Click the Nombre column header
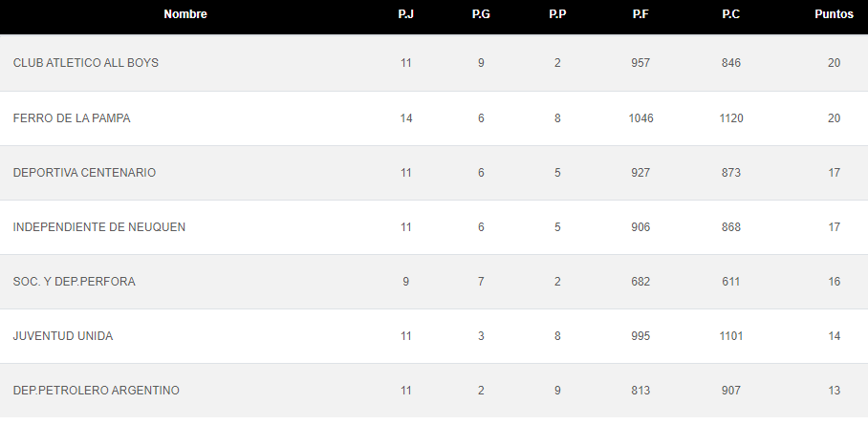 point(185,14)
